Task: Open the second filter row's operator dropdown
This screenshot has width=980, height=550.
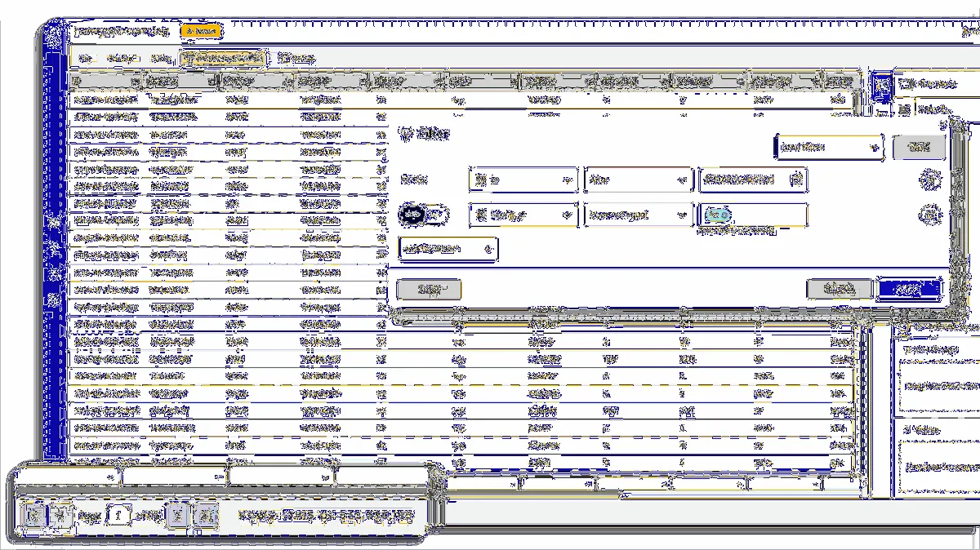Action: (x=638, y=215)
